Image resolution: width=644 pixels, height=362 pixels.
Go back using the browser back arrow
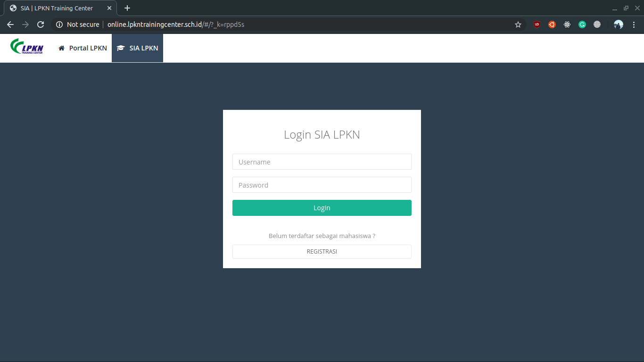pyautogui.click(x=10, y=25)
